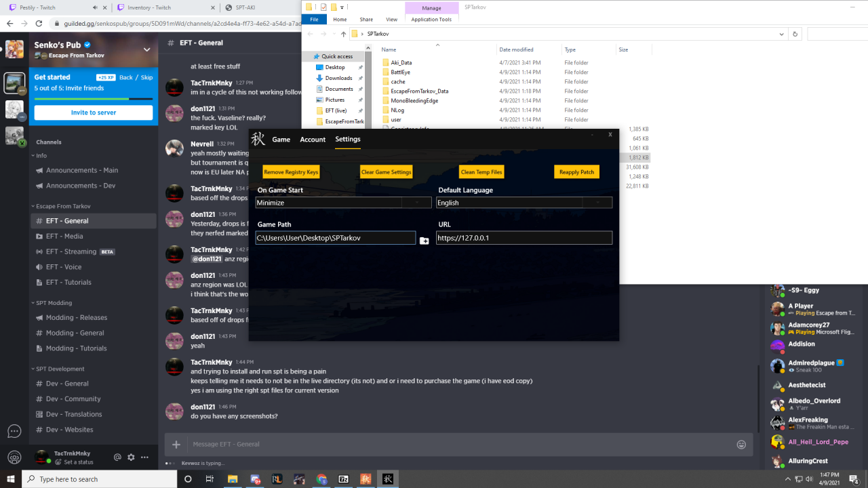Refresh the Explorer address bar
Screen dimensions: 868x488
(x=795, y=34)
